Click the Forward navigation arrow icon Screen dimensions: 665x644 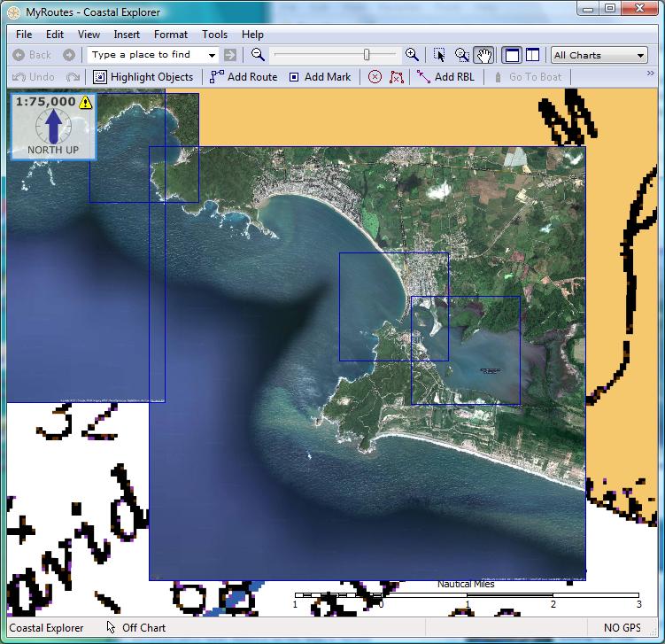click(69, 55)
